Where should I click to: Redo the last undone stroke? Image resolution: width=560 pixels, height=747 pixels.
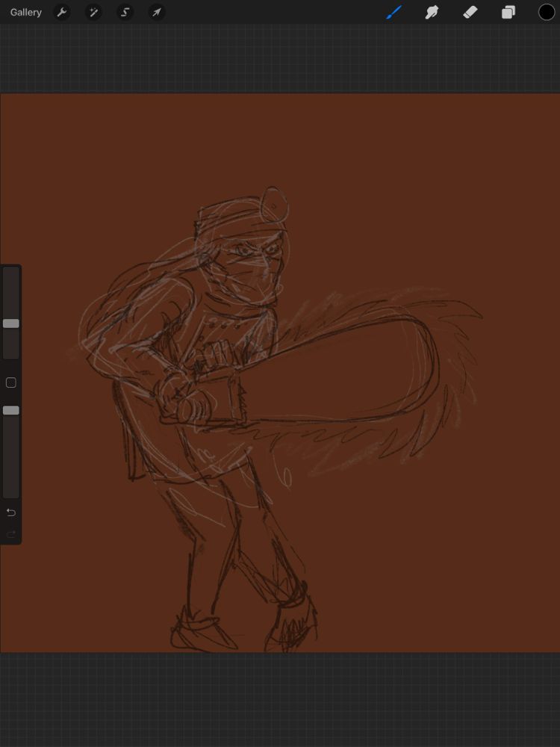tap(11, 534)
